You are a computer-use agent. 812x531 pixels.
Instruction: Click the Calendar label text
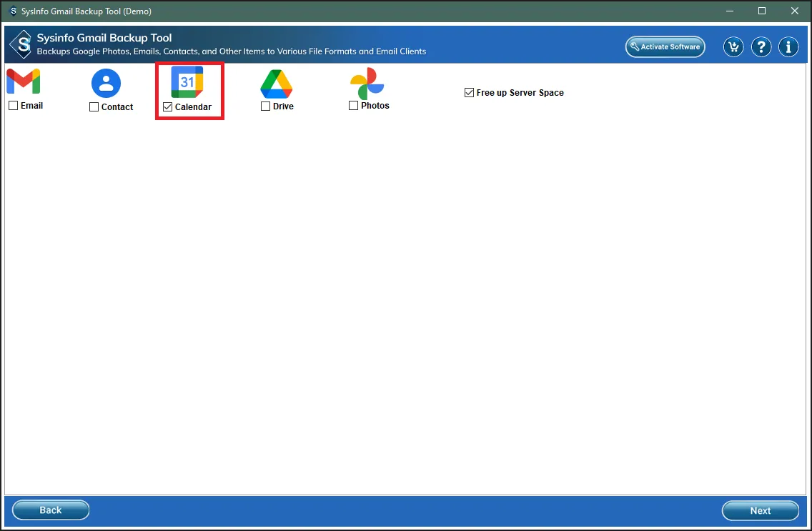pos(193,107)
